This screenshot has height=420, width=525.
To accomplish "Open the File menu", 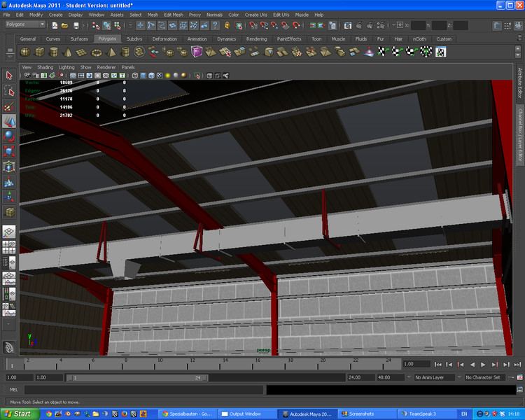I will [x=6, y=15].
